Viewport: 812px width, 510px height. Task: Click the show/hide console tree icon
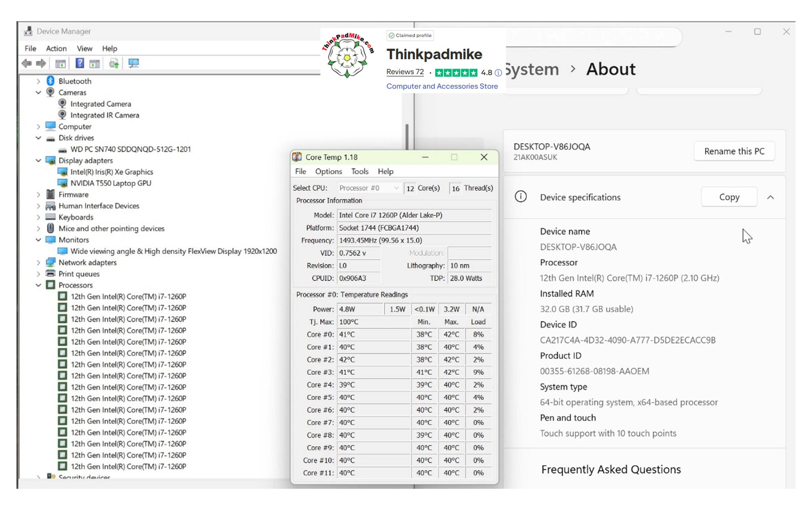pos(61,64)
